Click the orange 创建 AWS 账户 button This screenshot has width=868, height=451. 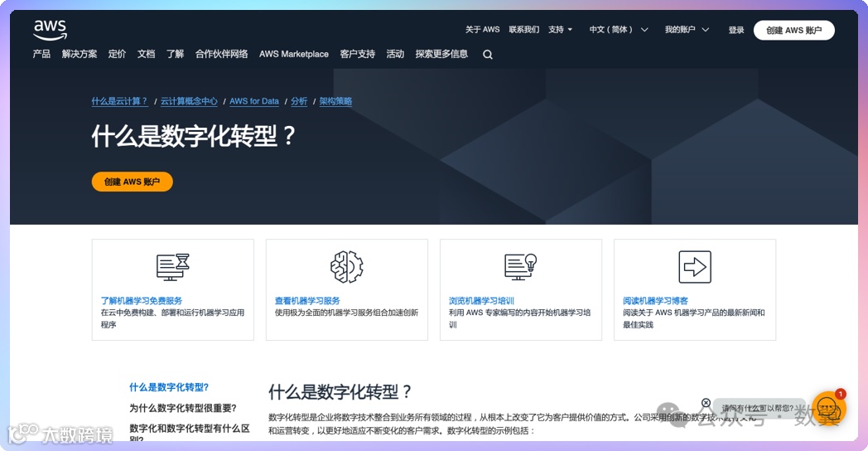132,182
